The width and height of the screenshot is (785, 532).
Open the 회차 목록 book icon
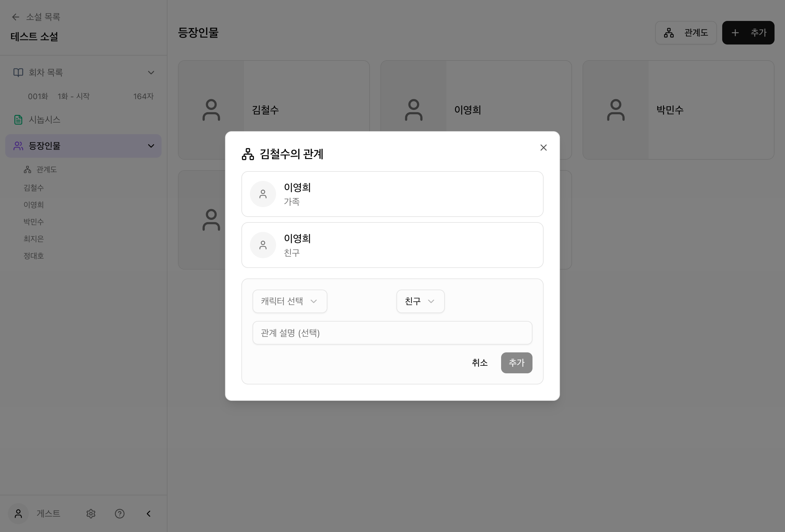tap(18, 72)
